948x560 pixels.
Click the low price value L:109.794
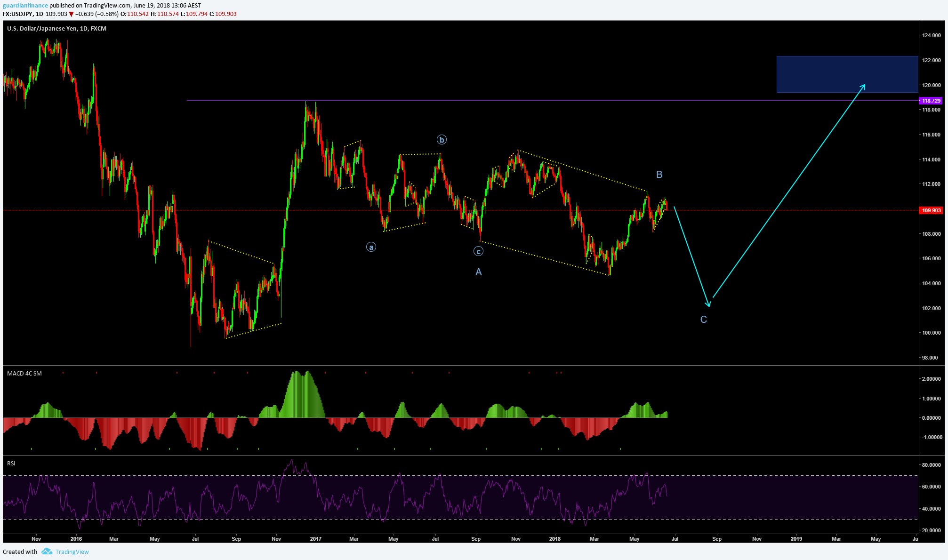pyautogui.click(x=194, y=14)
